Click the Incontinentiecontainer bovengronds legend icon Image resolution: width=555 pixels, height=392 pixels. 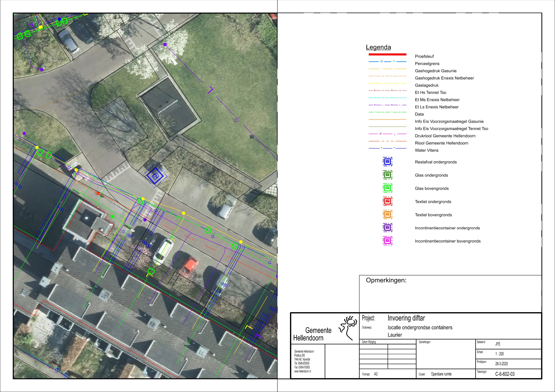tap(387, 240)
